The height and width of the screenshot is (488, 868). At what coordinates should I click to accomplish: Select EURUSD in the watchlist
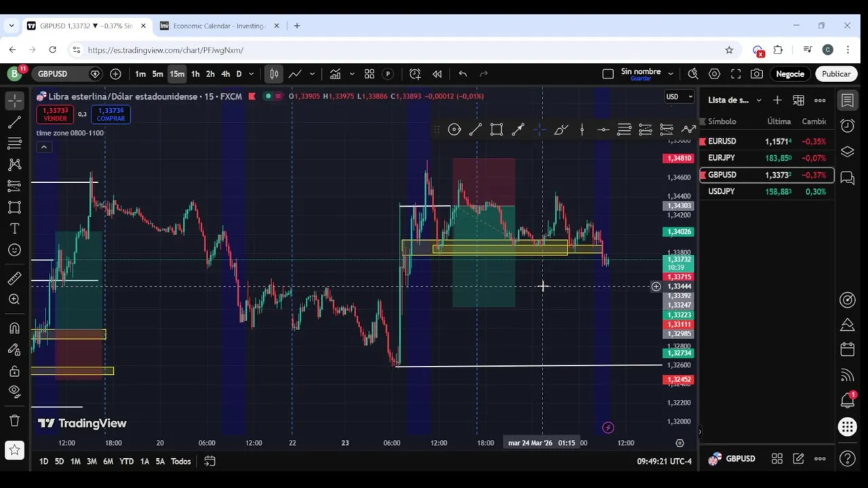coord(767,141)
